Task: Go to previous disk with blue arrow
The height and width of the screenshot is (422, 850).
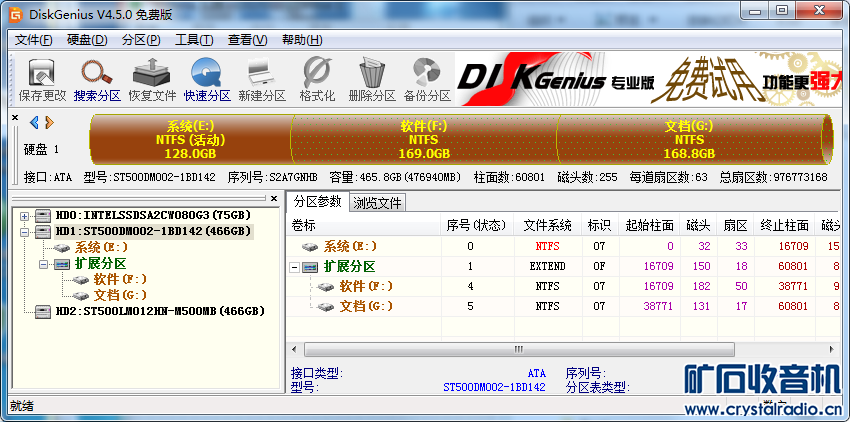Action: (x=34, y=123)
